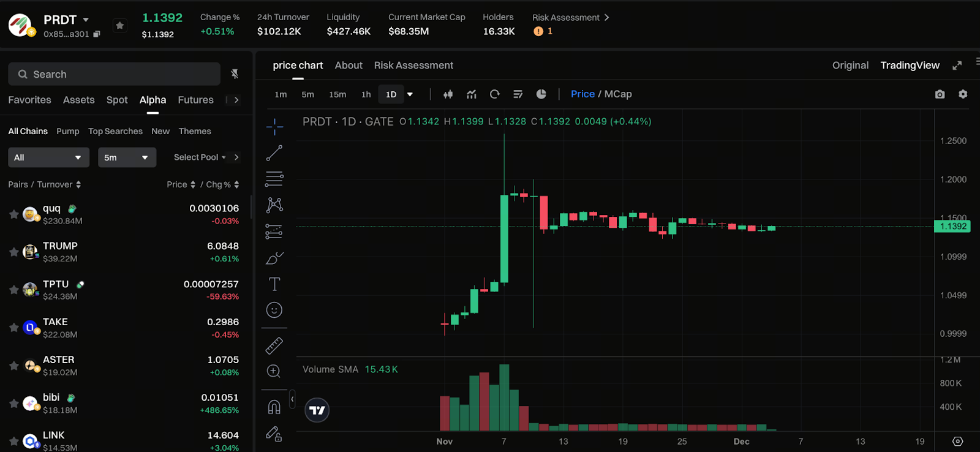Open the chart axis settings in the corner
980x452 pixels.
pos(958,442)
